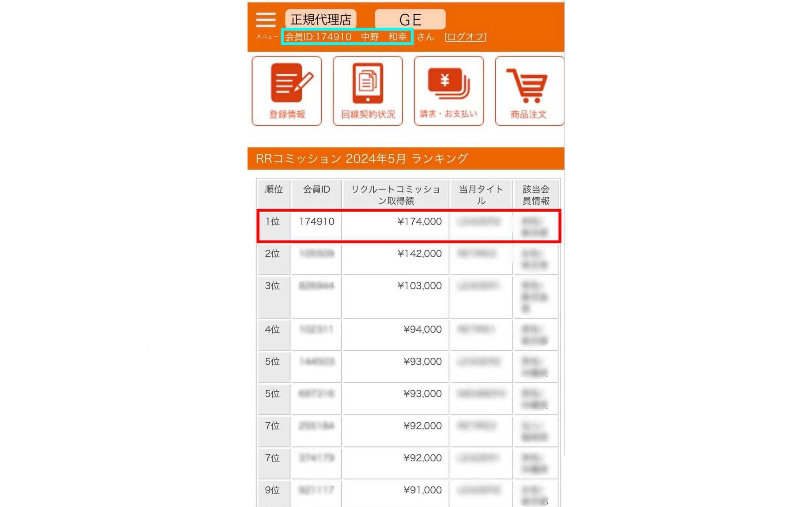Click the 3位 row ¥103,000 amount
The image size is (812, 507).
(419, 286)
